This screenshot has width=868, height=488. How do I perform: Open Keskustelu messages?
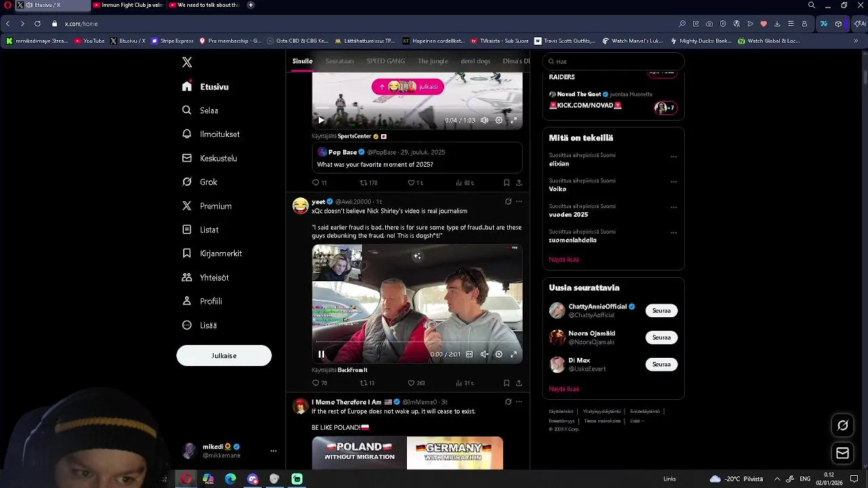pos(210,158)
